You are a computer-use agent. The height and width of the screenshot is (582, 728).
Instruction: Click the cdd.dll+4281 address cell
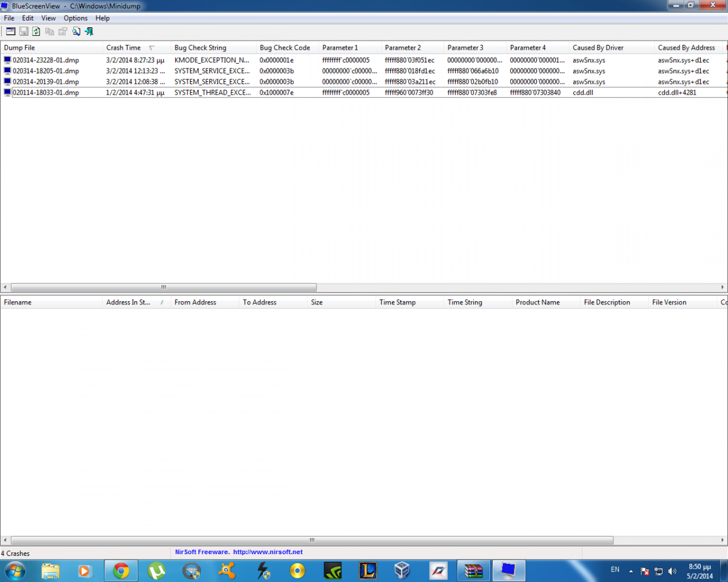677,92
